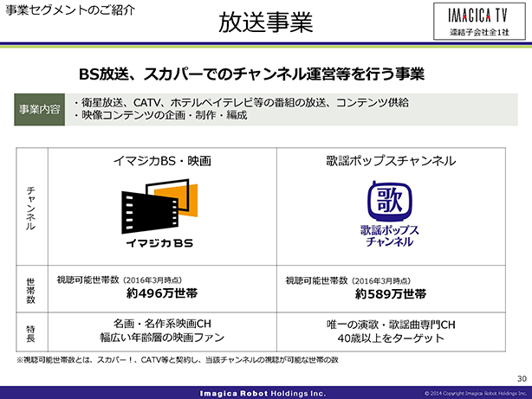Select the value 約589万世帯

[x=391, y=293]
